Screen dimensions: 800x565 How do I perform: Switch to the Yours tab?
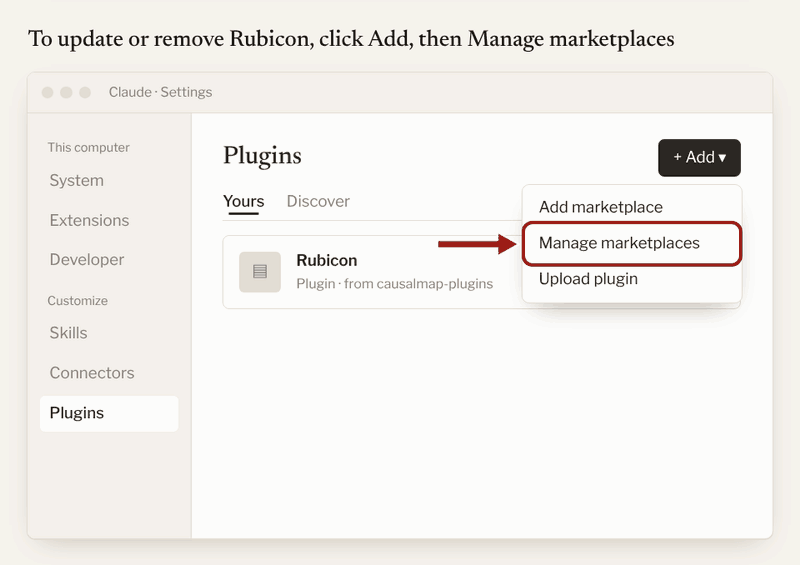(x=243, y=201)
